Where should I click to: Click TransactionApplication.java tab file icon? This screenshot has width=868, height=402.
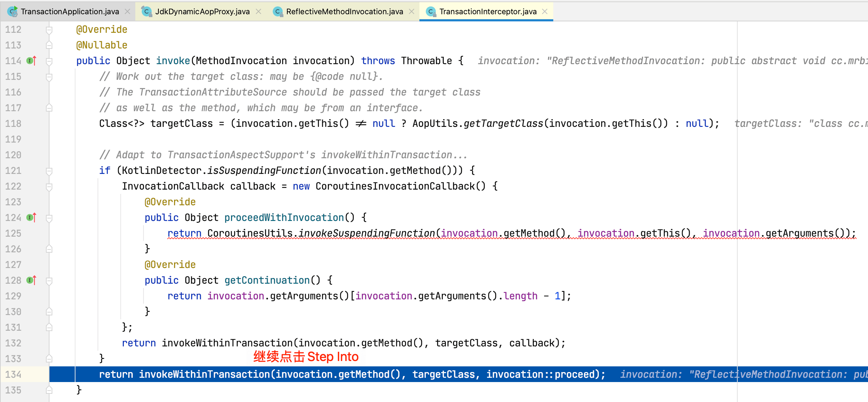point(13,11)
